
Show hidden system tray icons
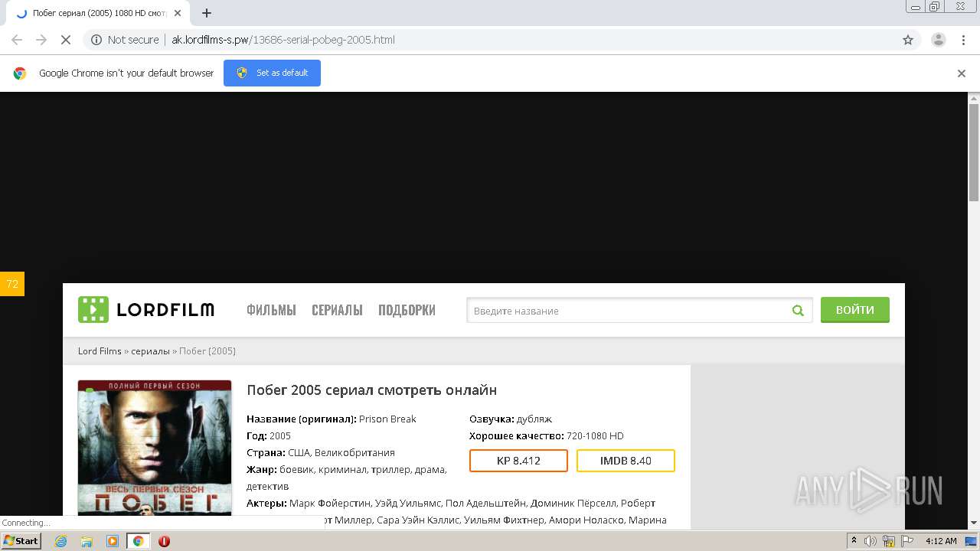pyautogui.click(x=854, y=541)
